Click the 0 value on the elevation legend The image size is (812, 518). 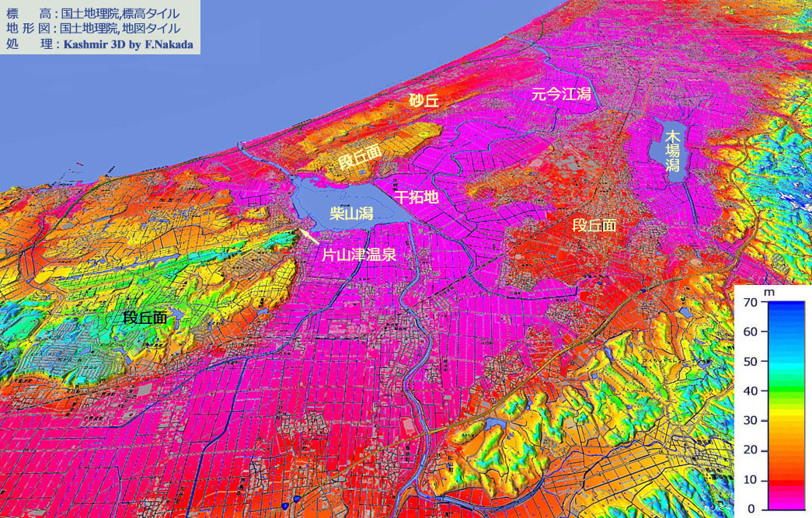(x=749, y=509)
